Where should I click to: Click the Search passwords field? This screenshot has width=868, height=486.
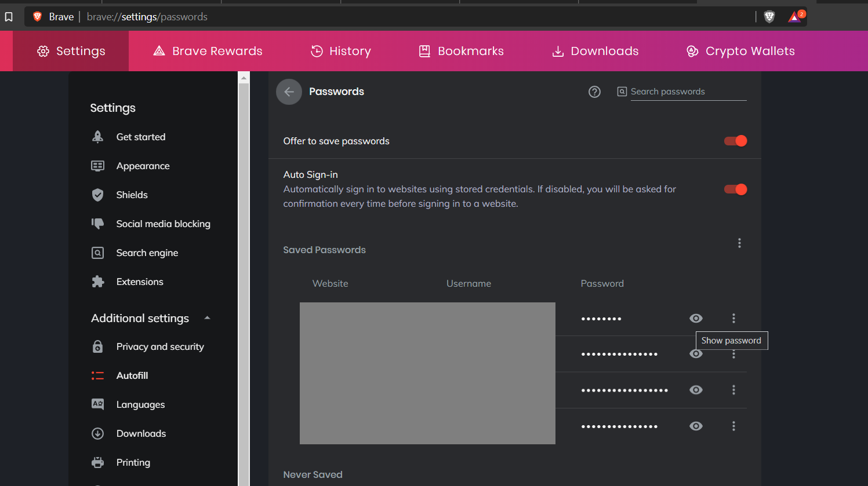pyautogui.click(x=688, y=92)
